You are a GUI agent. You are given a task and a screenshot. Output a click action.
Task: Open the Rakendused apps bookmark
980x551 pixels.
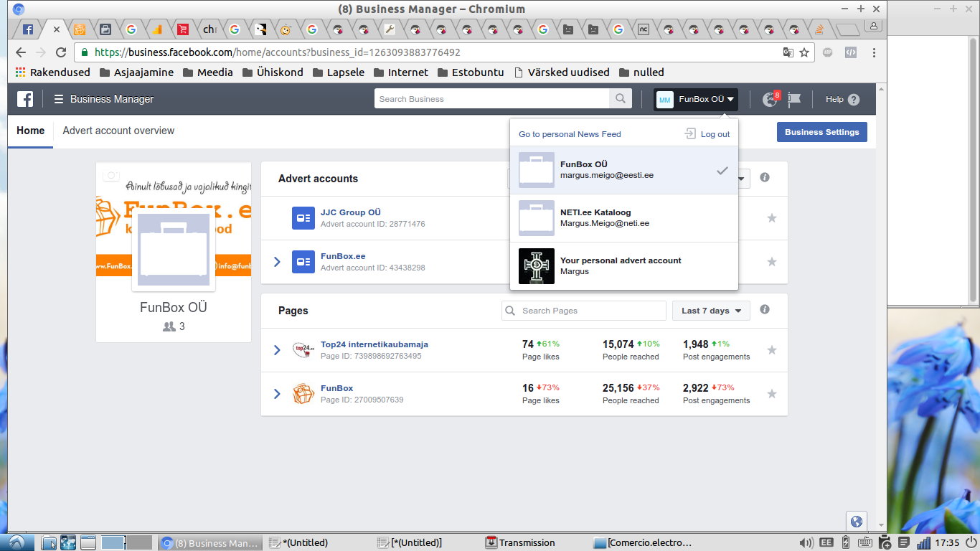click(x=53, y=72)
